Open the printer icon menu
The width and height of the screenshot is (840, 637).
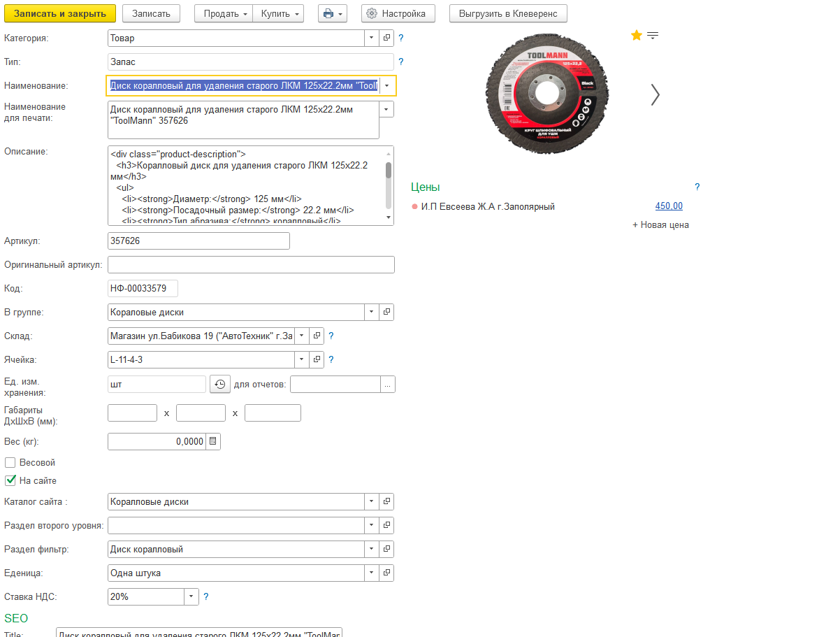[332, 13]
